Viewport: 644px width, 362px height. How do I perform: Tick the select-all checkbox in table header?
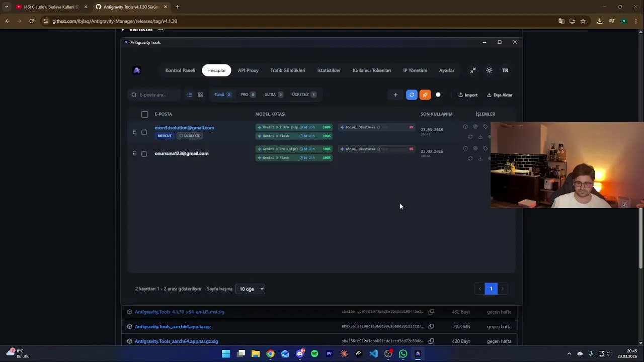145,114
